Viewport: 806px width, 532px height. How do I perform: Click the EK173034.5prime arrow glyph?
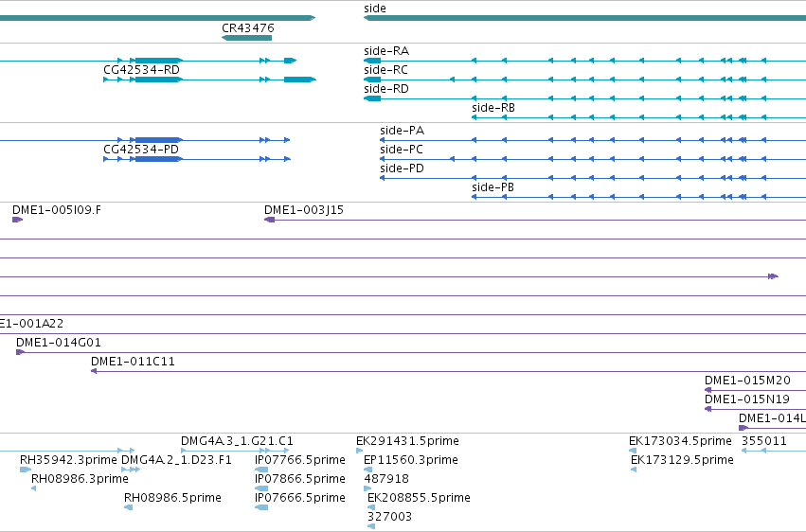(633, 451)
